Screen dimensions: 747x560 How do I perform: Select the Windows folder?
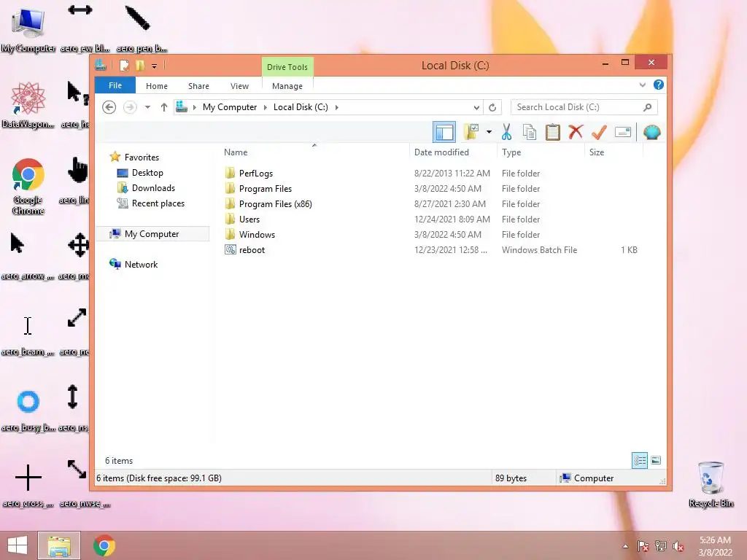(257, 234)
